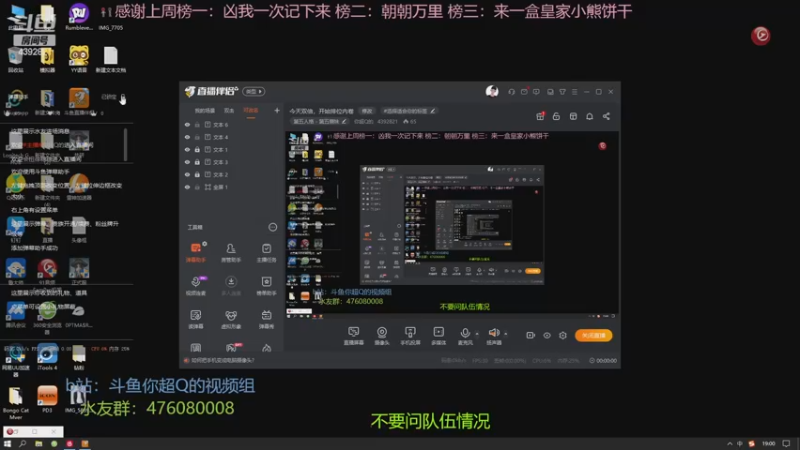This screenshot has height=450, width=800.
Task: Hide the 文本 6 layer via eye
Action: point(187,124)
